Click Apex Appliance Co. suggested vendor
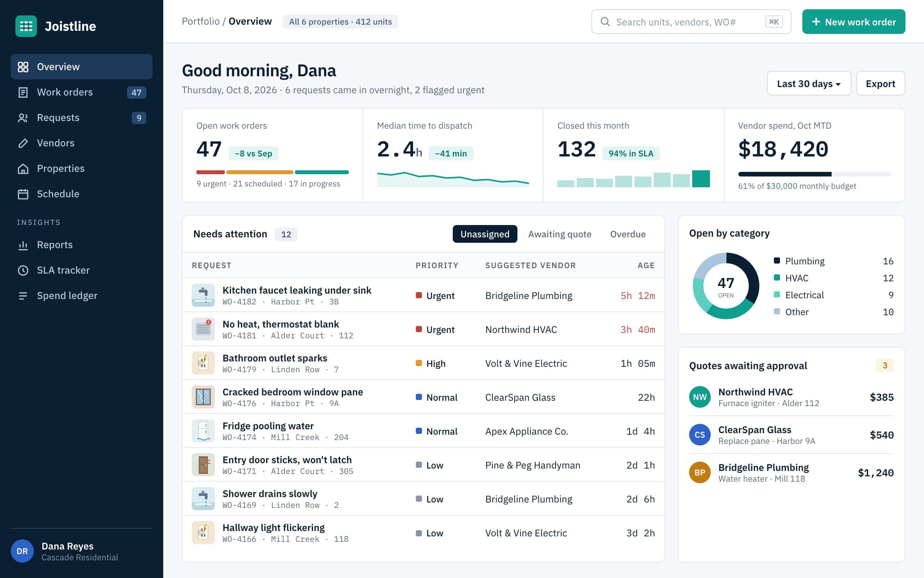924x578 pixels. pos(527,431)
